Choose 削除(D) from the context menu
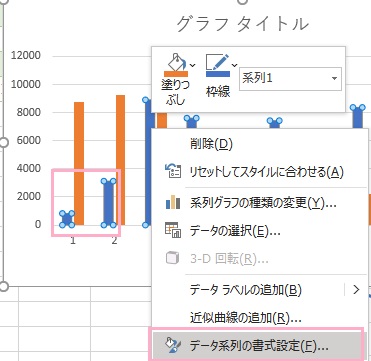Image resolution: width=371 pixels, height=361 pixels. (260, 144)
